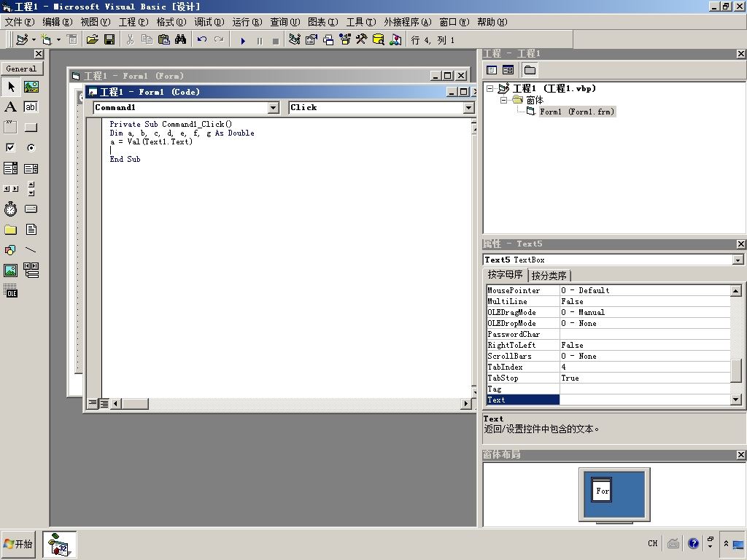This screenshot has height=560, width=747.
Task: Click the help icon in system tray
Action: click(694, 543)
